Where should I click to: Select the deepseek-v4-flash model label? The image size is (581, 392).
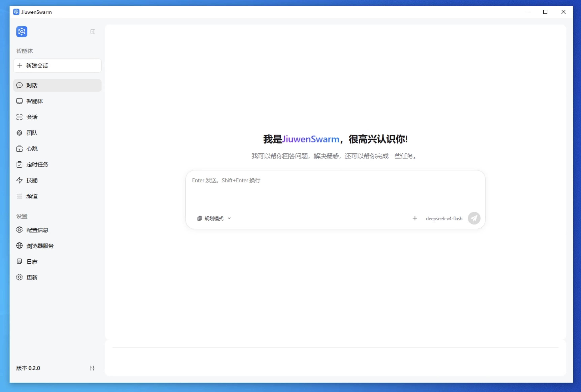444,218
